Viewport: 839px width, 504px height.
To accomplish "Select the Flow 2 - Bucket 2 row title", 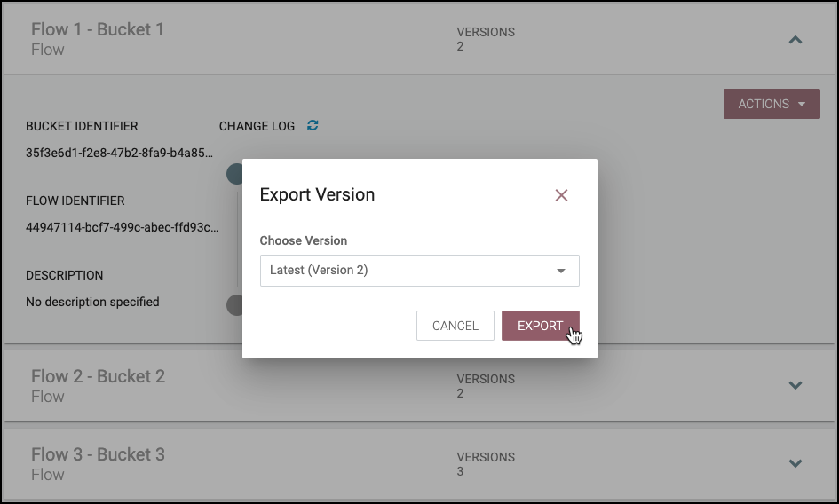I will pos(98,376).
